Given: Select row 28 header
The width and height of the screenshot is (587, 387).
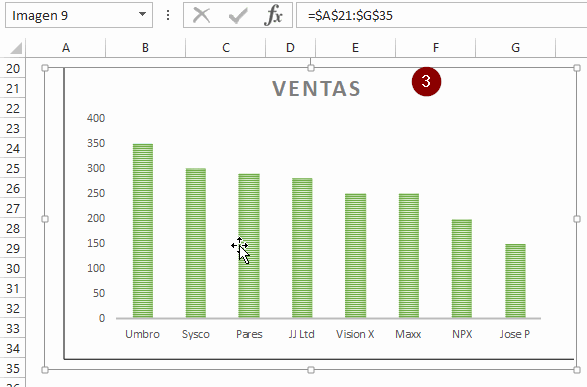Looking at the screenshot, I should point(13,229).
